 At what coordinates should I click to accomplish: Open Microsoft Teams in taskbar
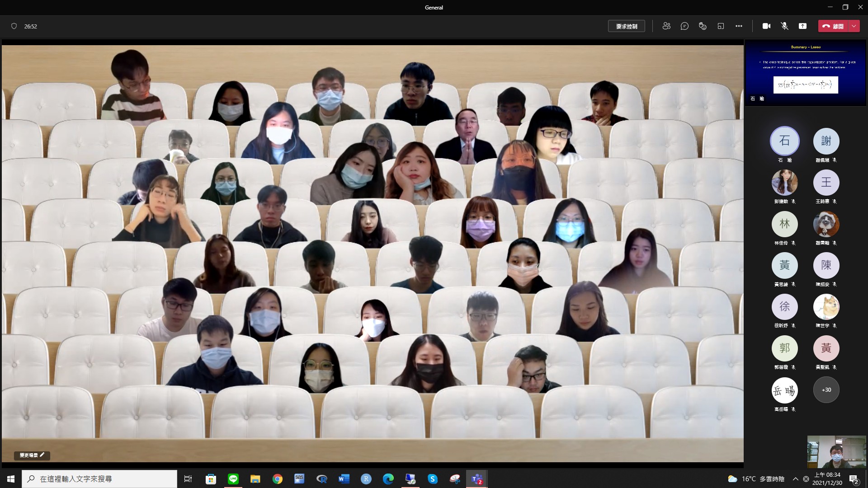(477, 479)
